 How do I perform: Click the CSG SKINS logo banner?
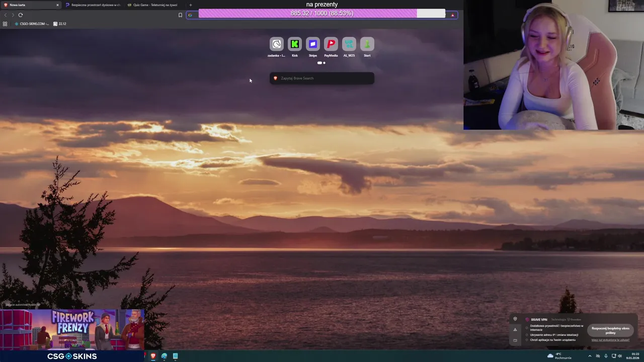point(72,356)
